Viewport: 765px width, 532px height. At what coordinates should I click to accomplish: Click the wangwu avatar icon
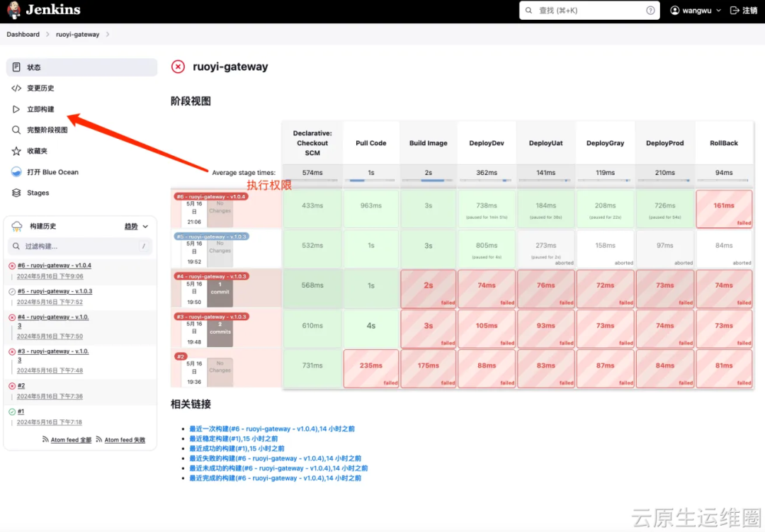[675, 11]
